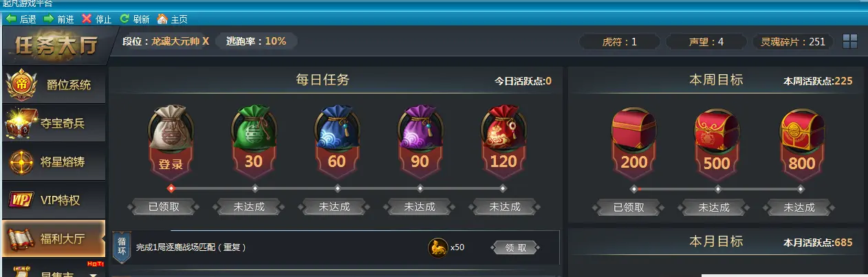Click the 已领取 button under login pouch
The image size is (868, 277).
click(163, 206)
